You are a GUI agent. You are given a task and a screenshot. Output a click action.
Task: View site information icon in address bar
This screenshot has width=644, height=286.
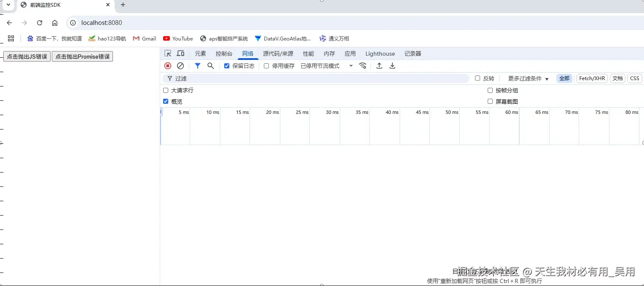coord(73,23)
